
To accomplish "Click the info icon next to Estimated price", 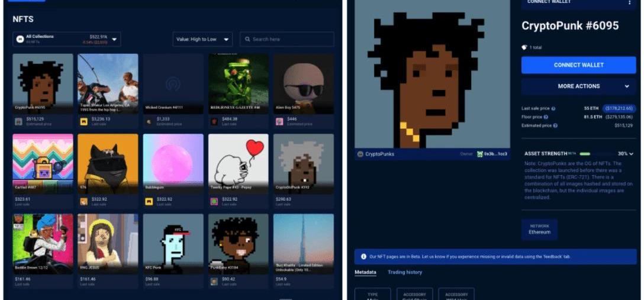I will coord(555,125).
